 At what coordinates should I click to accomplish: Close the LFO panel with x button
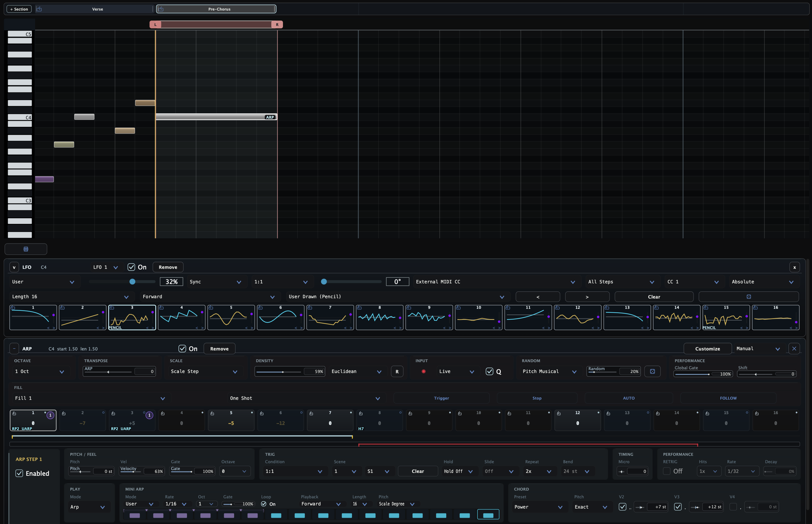click(794, 267)
